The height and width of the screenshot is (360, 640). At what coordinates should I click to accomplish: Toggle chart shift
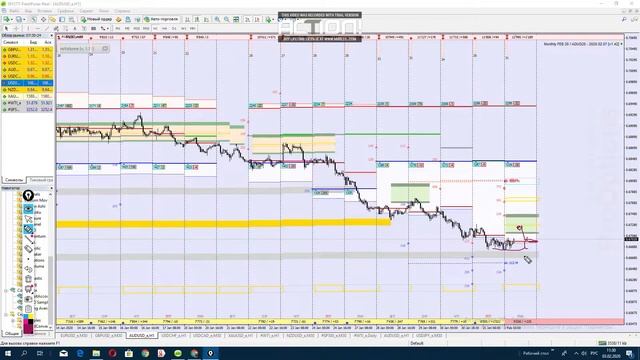click(257, 20)
